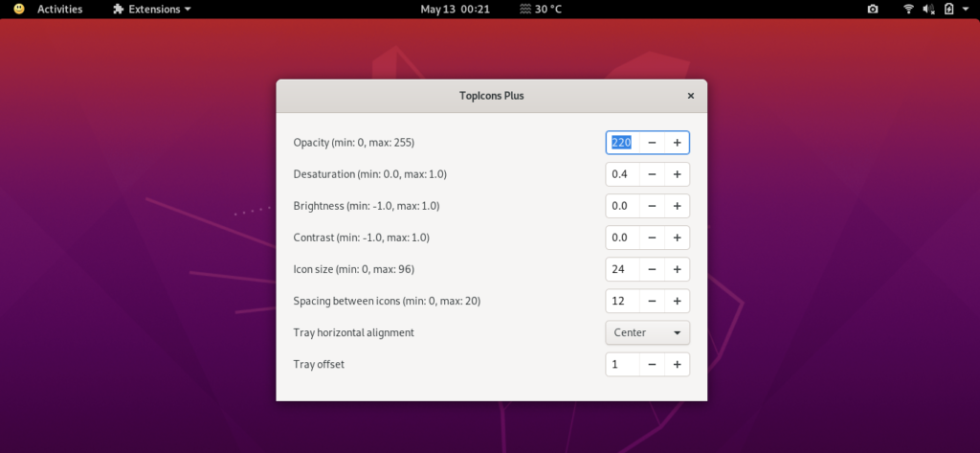The image size is (980, 453).
Task: Open the Extensions app menu
Action: [x=152, y=10]
